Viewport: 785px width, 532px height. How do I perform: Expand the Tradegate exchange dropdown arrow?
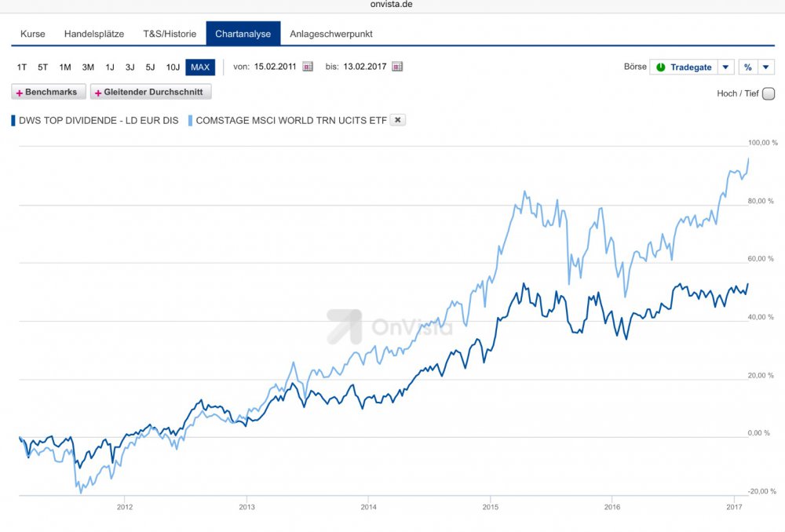tap(725, 67)
